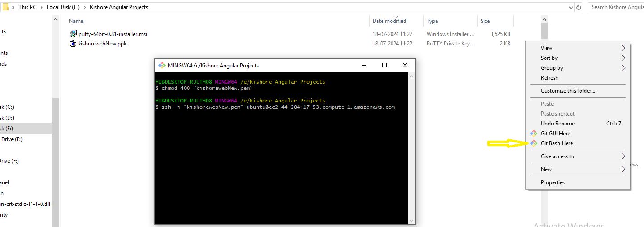Viewport: 644px width, 227px height.
Task: Click the Search Kishore Angular search box
Action: 617,7
